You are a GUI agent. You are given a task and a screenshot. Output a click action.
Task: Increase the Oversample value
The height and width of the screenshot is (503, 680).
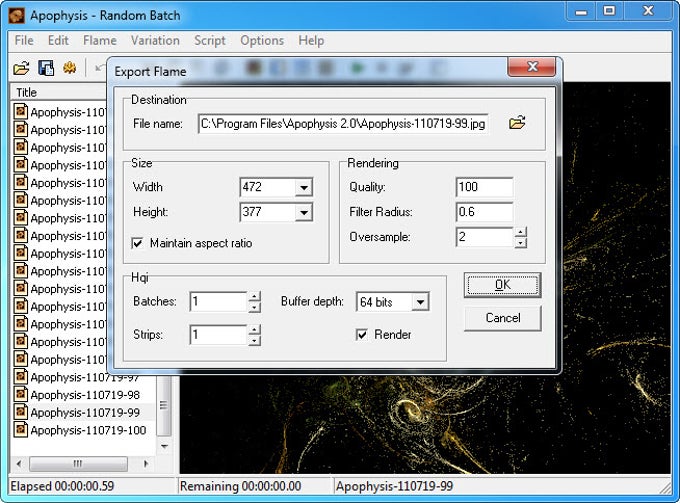coord(520,232)
